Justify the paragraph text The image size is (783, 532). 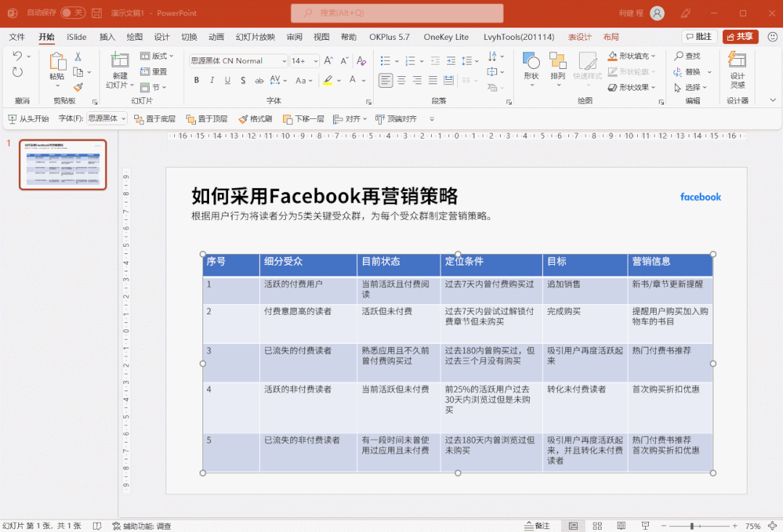(x=433, y=80)
